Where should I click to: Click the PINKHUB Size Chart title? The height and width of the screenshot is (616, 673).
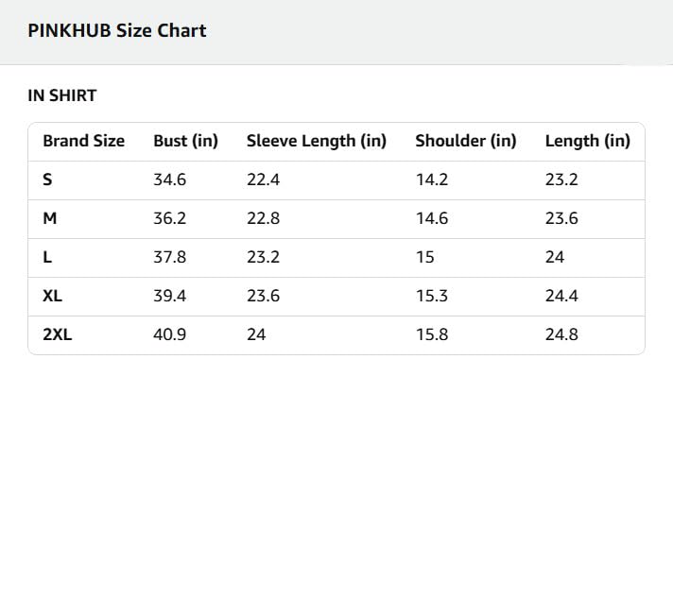(x=117, y=31)
